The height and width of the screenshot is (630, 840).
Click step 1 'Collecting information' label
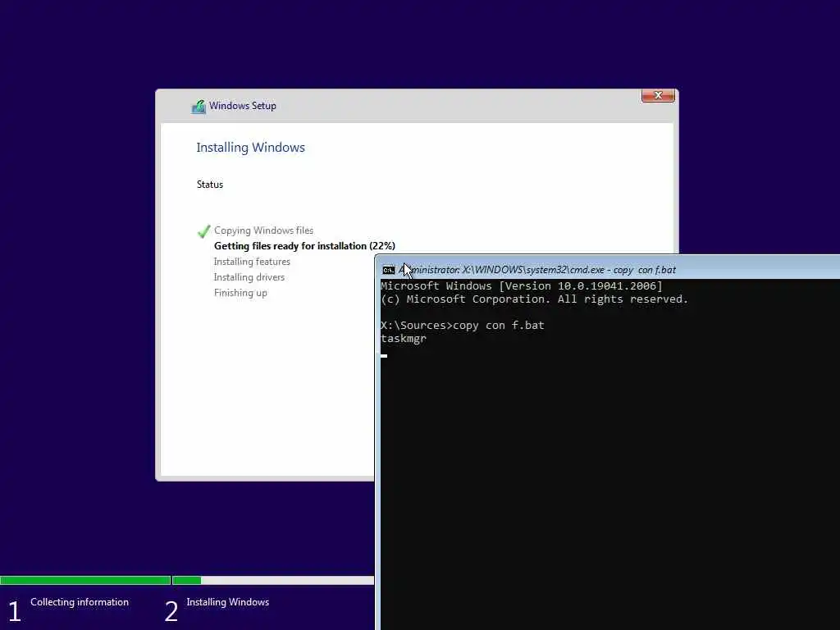[x=80, y=602]
